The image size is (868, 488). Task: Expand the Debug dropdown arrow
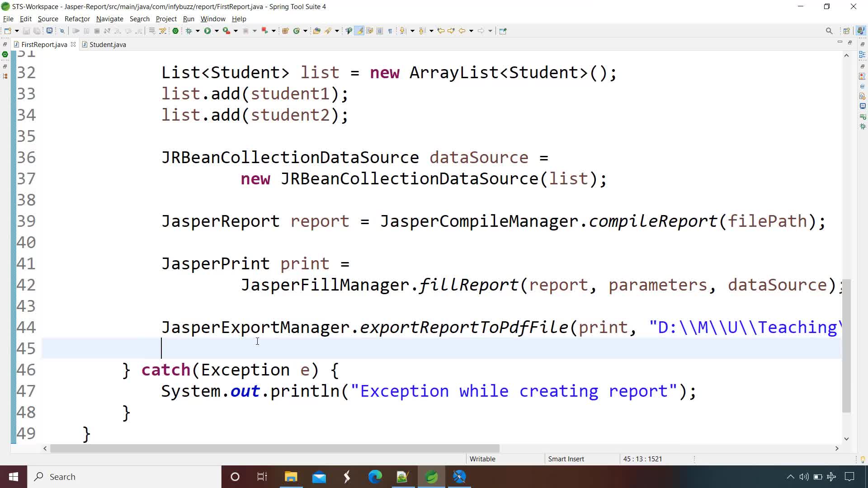(198, 31)
